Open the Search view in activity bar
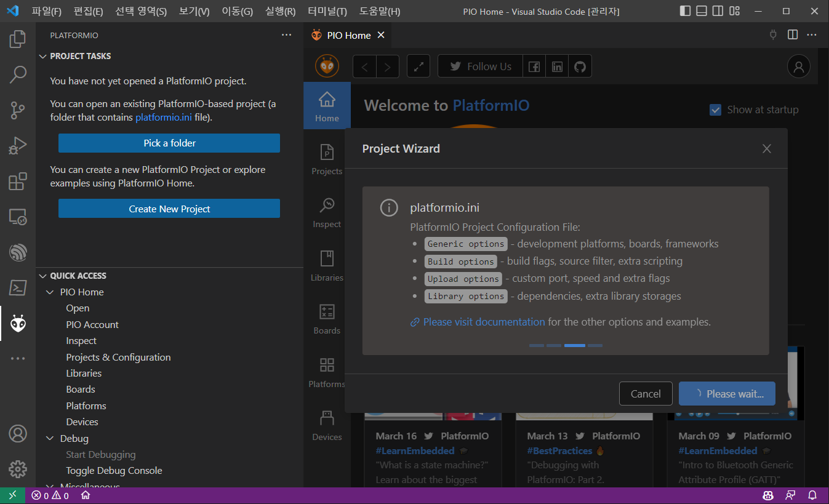829x504 pixels. click(18, 75)
